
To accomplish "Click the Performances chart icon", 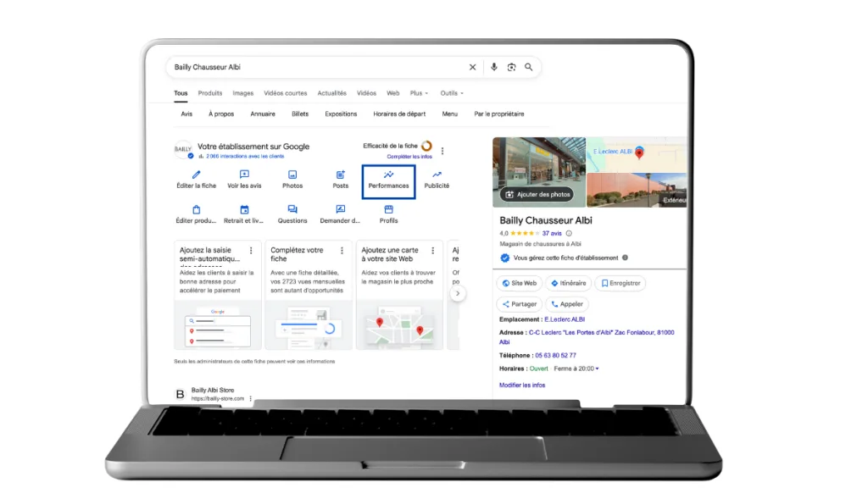I will (x=388, y=175).
